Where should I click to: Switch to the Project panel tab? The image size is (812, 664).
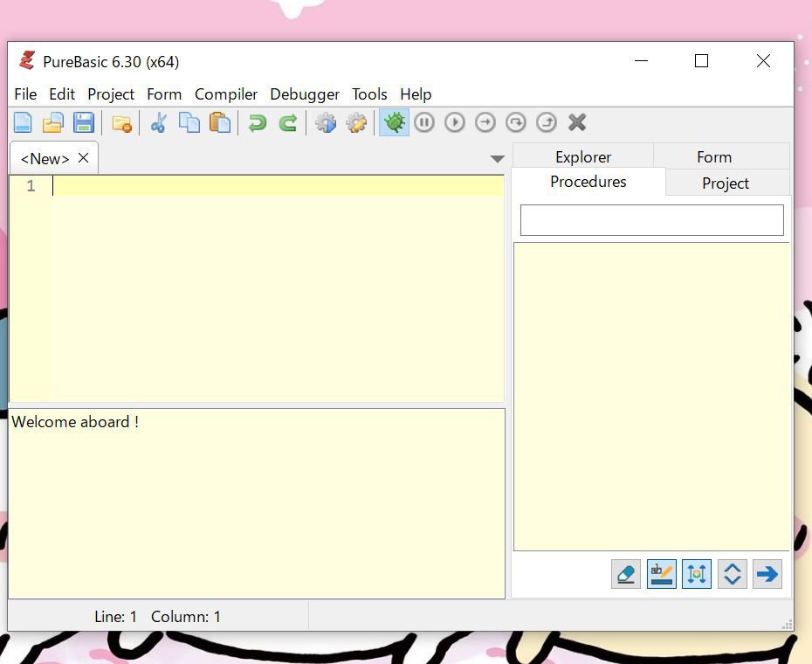726,183
